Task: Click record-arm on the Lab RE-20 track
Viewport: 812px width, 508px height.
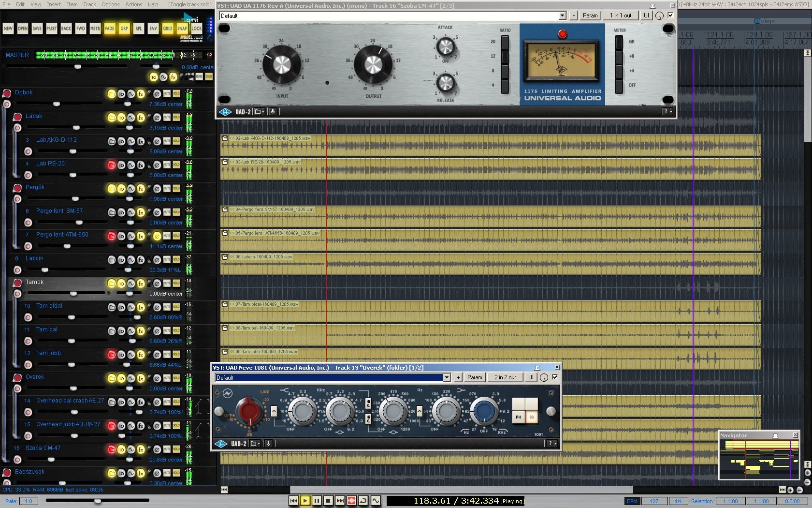Action: coord(112,165)
